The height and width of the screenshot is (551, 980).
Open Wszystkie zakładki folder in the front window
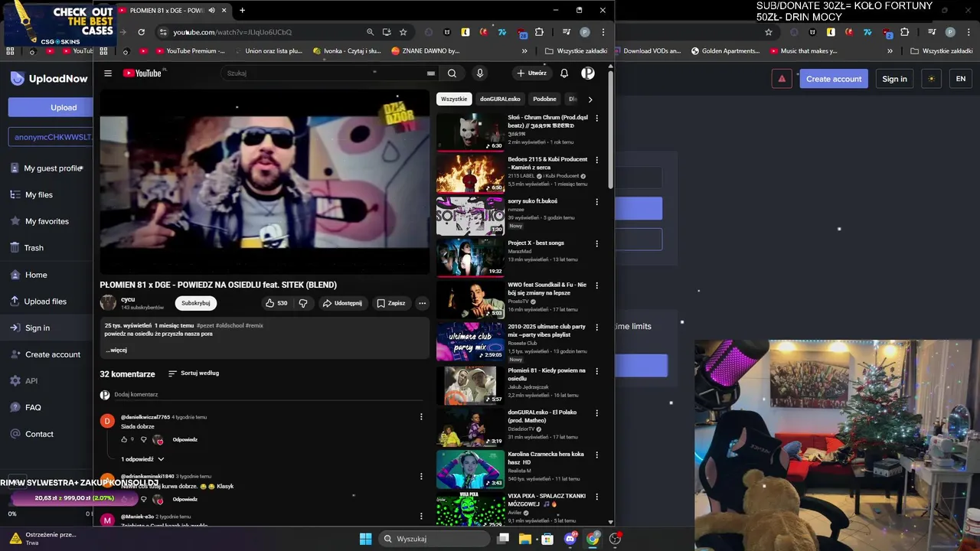click(577, 51)
